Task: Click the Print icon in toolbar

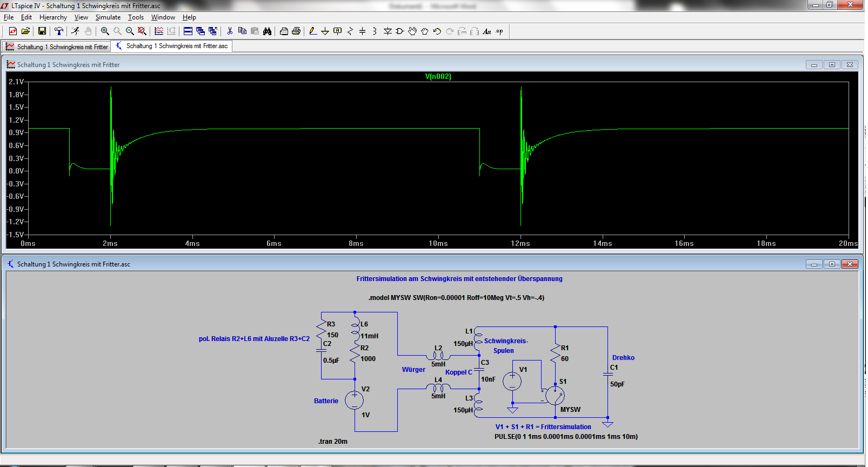Action: [x=296, y=31]
